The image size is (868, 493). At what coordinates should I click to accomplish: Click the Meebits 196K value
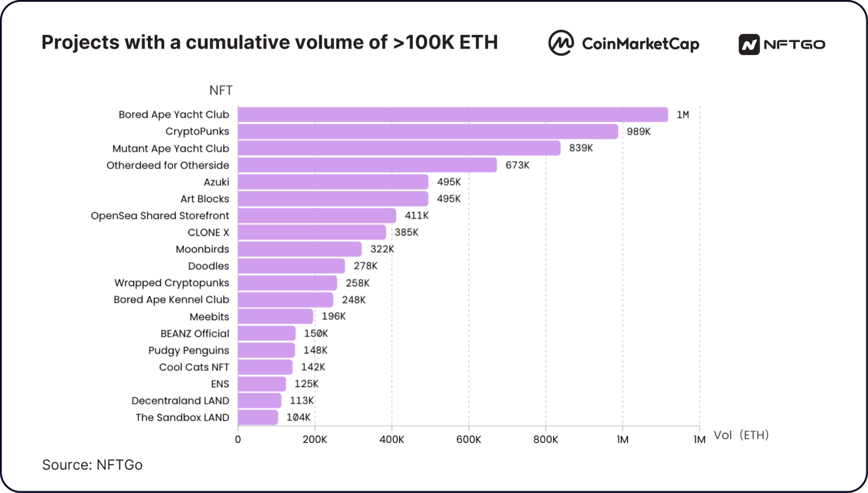[333, 316]
